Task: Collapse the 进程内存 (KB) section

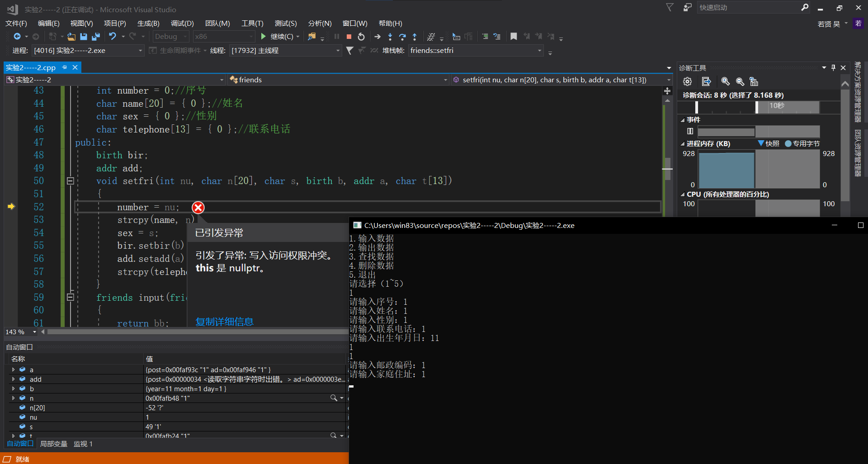Action: 682,144
